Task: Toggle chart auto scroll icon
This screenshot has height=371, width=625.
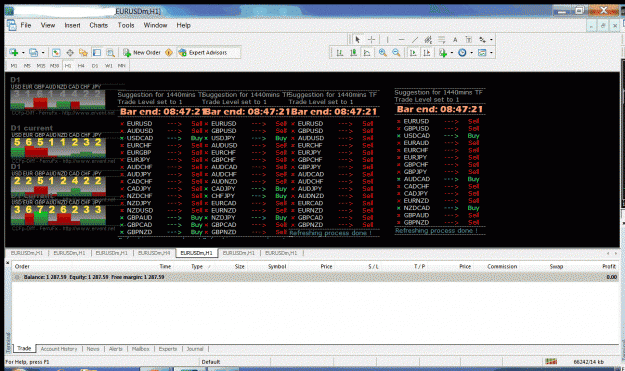Action: (413, 53)
